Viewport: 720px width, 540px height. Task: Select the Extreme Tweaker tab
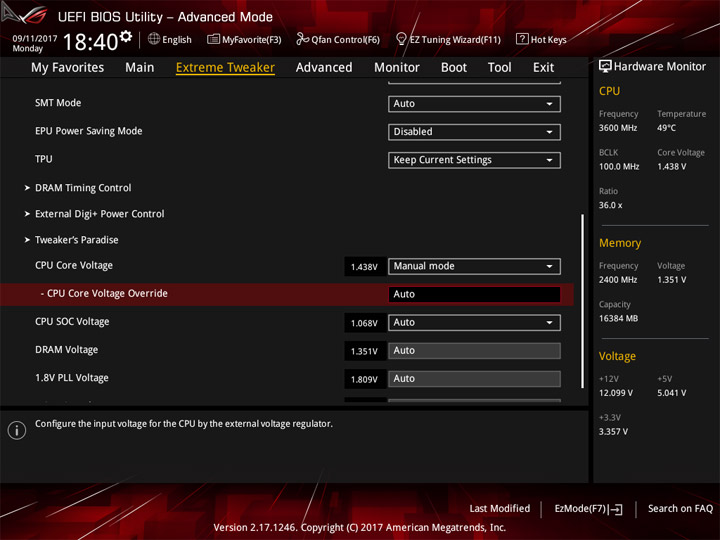pyautogui.click(x=225, y=68)
